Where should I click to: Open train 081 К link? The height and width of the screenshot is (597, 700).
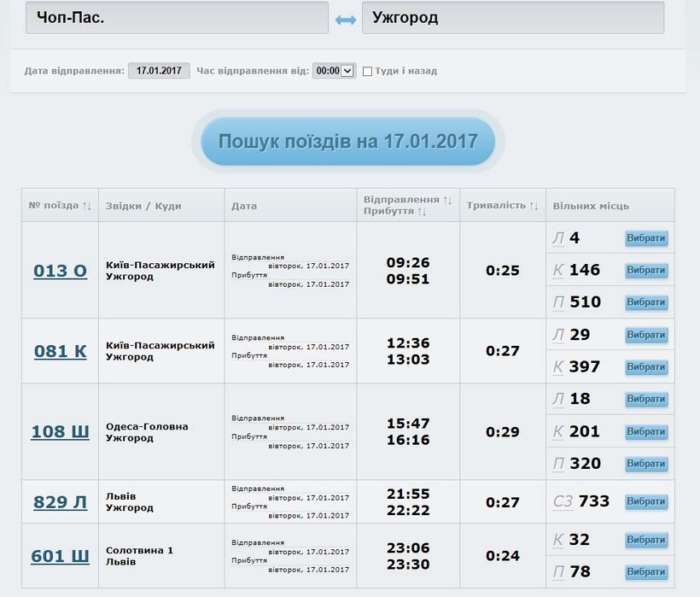point(61,351)
